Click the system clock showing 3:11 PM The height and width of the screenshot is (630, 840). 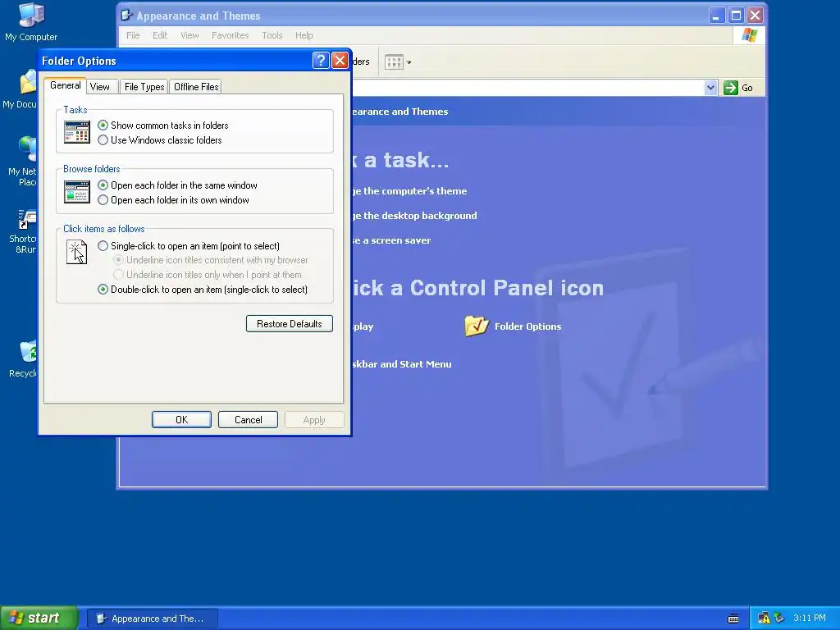pyautogui.click(x=810, y=619)
